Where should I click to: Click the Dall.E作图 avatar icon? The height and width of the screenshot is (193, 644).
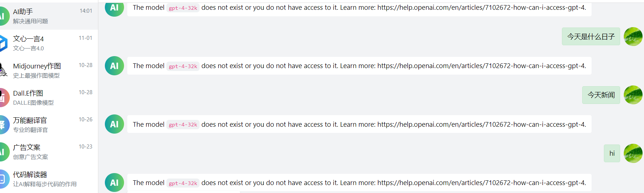pos(4,97)
